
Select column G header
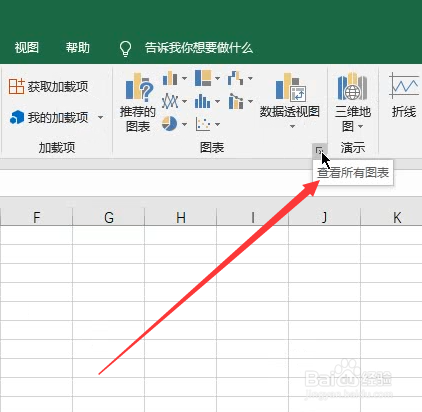click(109, 217)
